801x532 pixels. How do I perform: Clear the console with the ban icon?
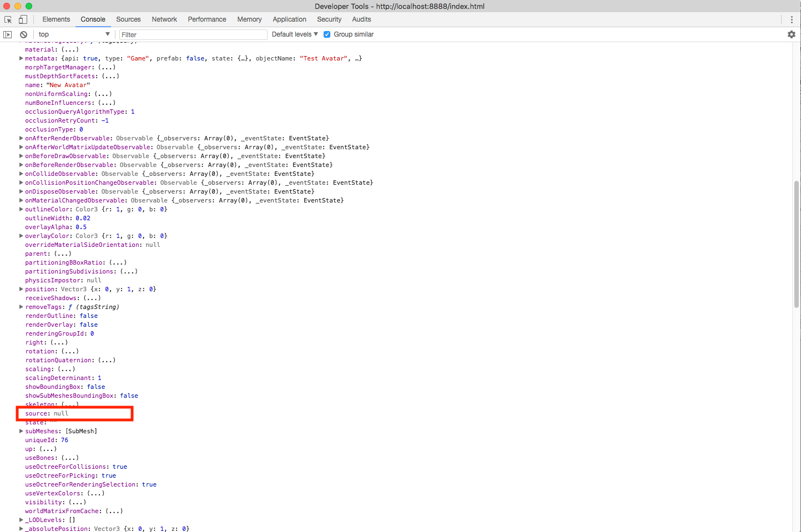click(x=23, y=34)
